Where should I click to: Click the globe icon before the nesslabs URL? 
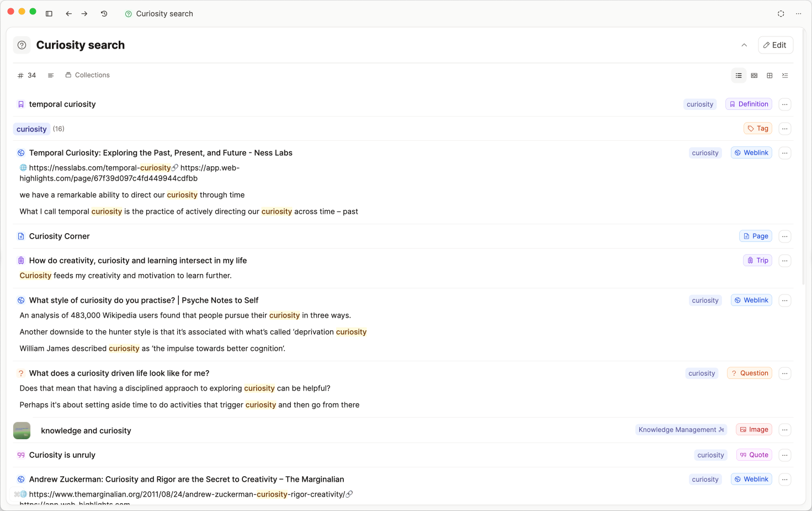tap(23, 167)
